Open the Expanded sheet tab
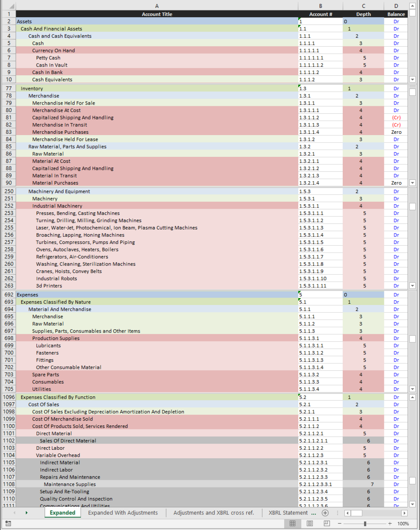The image size is (420, 530). (62, 513)
